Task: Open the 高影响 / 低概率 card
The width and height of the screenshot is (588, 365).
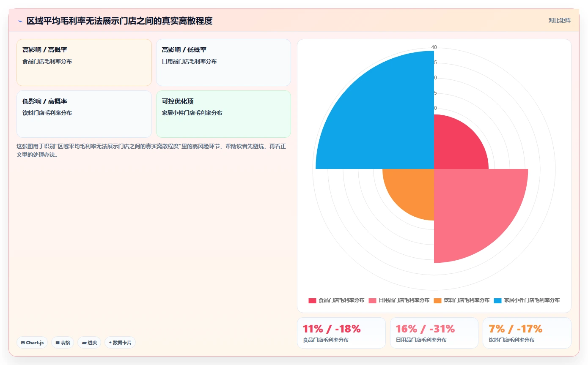Action: coord(223,63)
